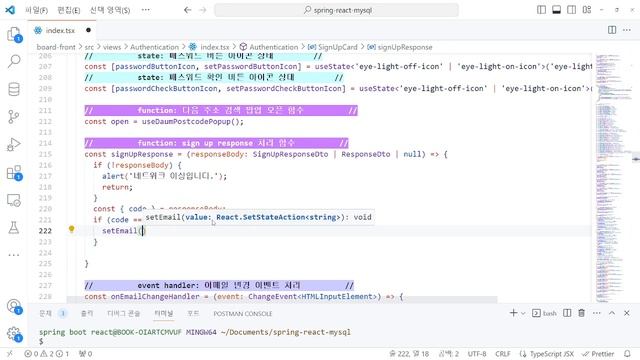640x360 pixels.
Task: Open the 파일(F) menu
Action: tap(36, 10)
